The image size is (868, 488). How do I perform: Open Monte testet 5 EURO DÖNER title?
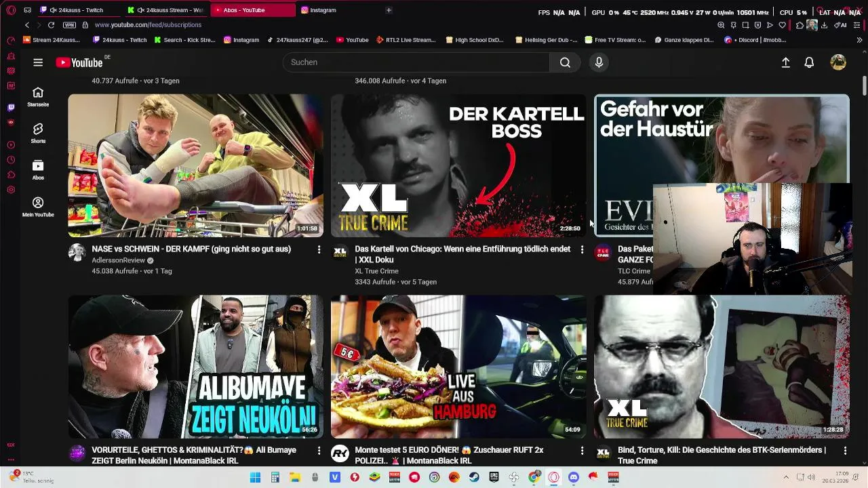click(449, 455)
